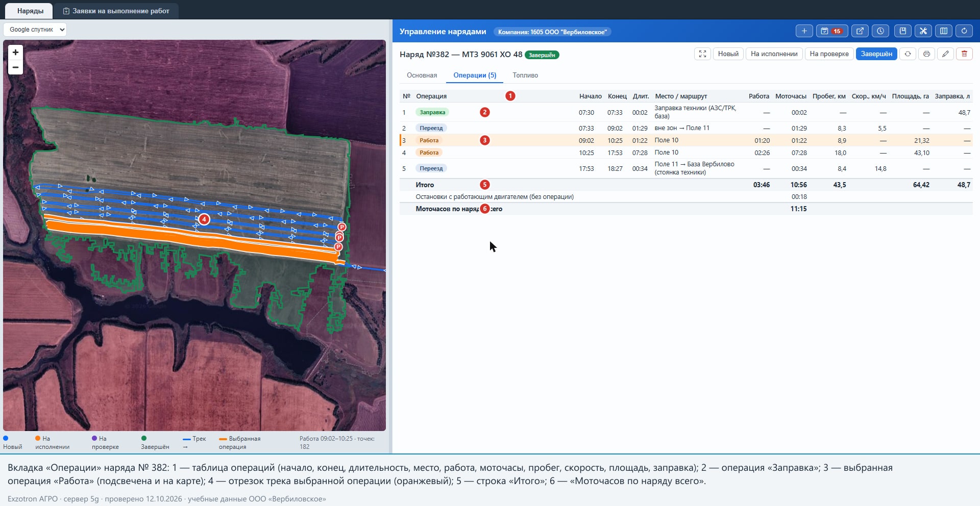Print order using printer icon
This screenshot has height=506, width=980.
[926, 54]
